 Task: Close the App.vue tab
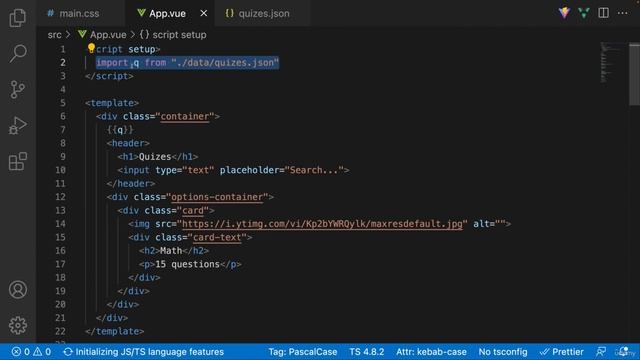coord(204,13)
